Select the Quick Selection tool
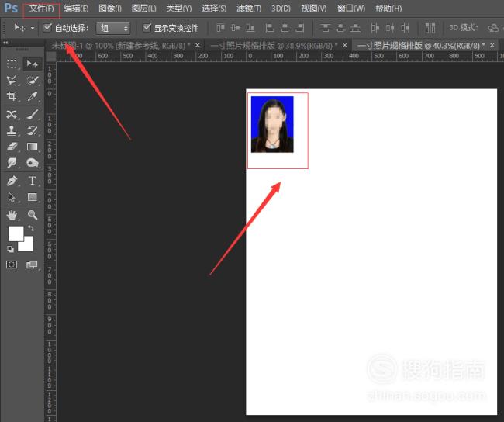Viewport: 504px width, 422px height. pyautogui.click(x=32, y=80)
